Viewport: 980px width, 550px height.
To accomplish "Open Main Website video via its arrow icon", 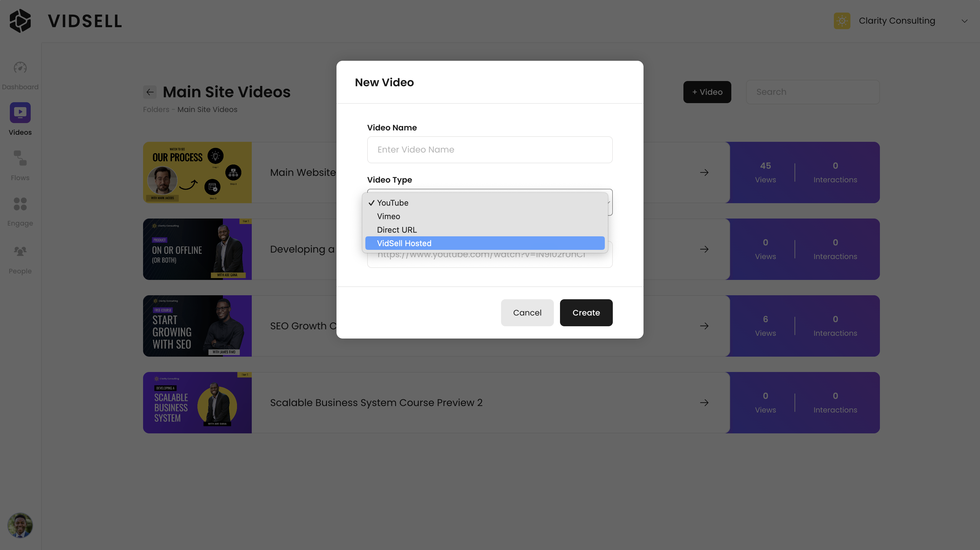I will (x=704, y=172).
